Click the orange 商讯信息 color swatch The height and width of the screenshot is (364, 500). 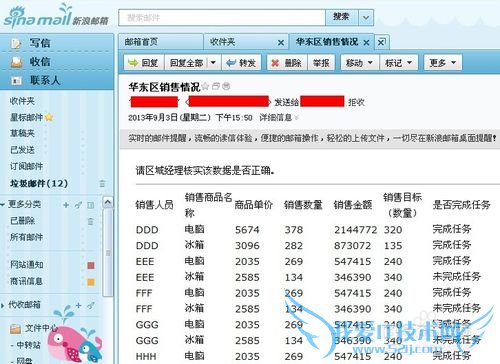pos(91,282)
